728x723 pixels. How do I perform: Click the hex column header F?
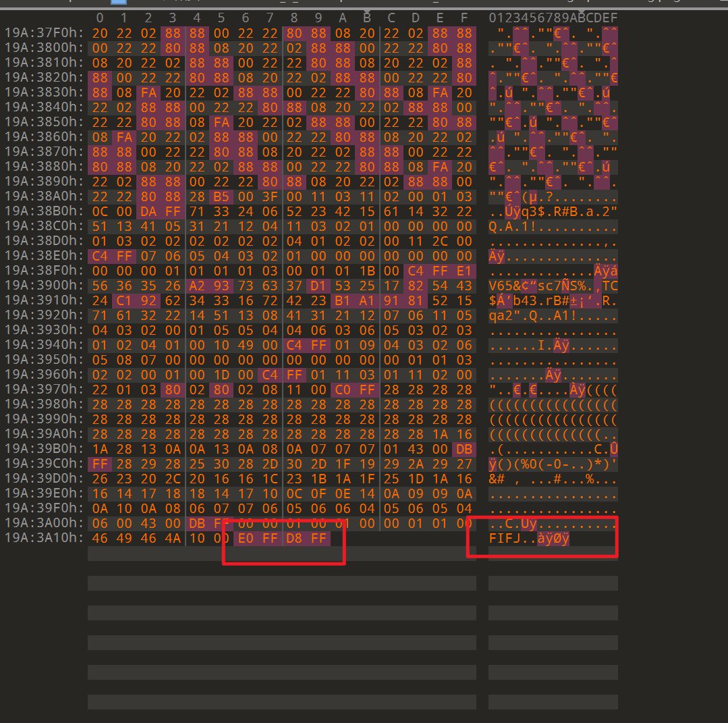coord(464,18)
